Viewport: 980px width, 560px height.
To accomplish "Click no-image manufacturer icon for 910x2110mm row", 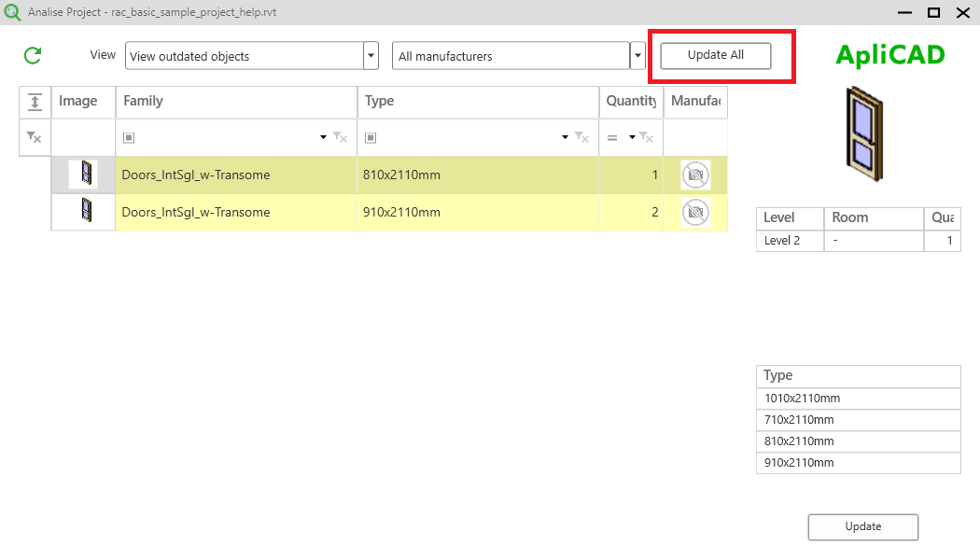I will [x=694, y=213].
